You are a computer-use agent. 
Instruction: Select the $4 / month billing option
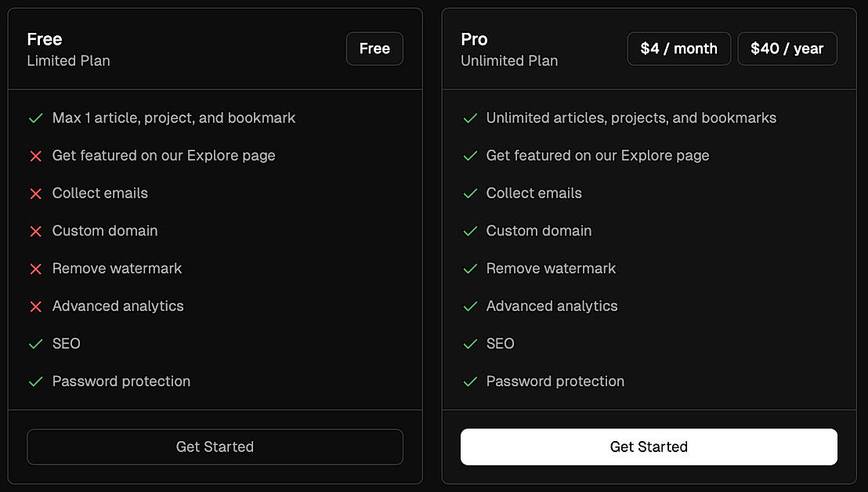tap(678, 49)
